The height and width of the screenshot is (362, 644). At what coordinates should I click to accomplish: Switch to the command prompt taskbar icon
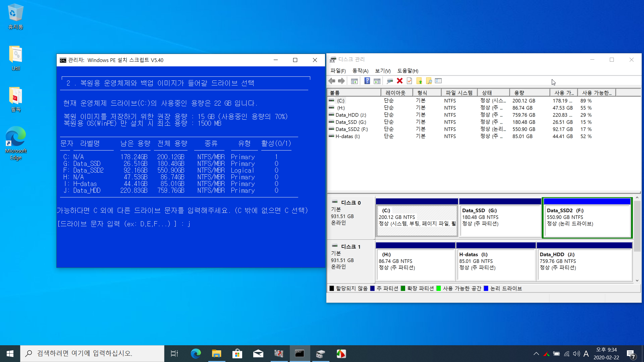pyautogui.click(x=300, y=354)
